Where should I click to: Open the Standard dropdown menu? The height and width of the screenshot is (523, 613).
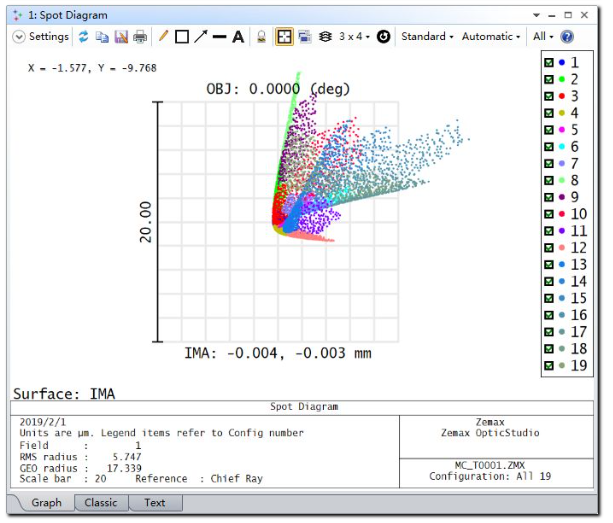click(427, 37)
